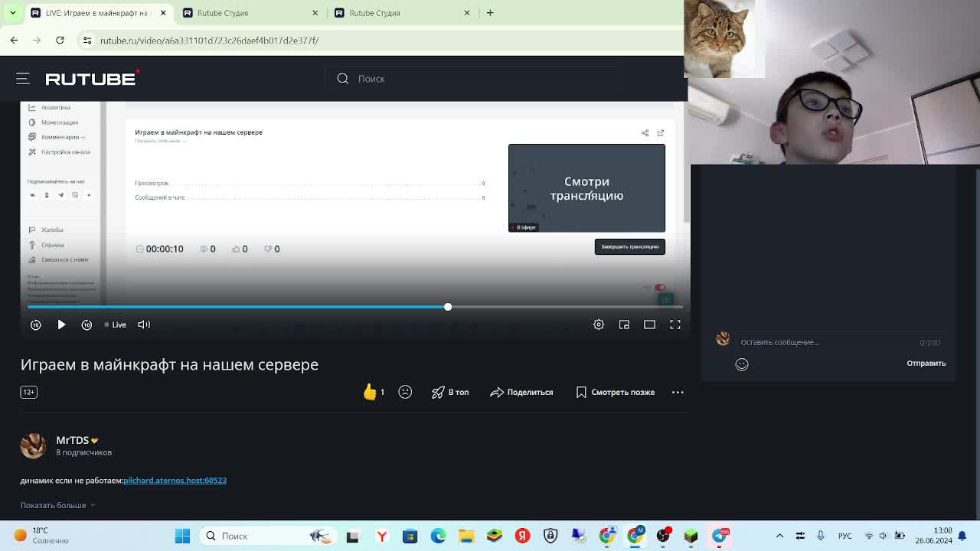Open player quality settings gear
The width and height of the screenshot is (980, 551).
(x=599, y=324)
